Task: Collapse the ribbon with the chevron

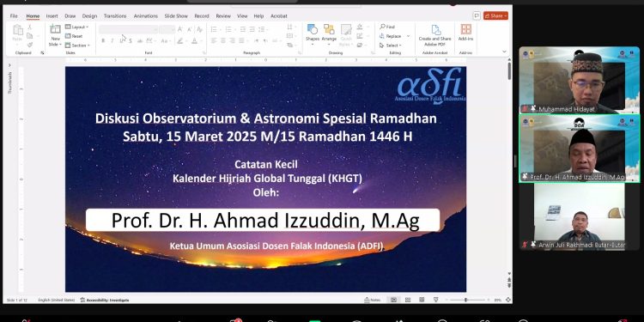Action: pos(504,52)
